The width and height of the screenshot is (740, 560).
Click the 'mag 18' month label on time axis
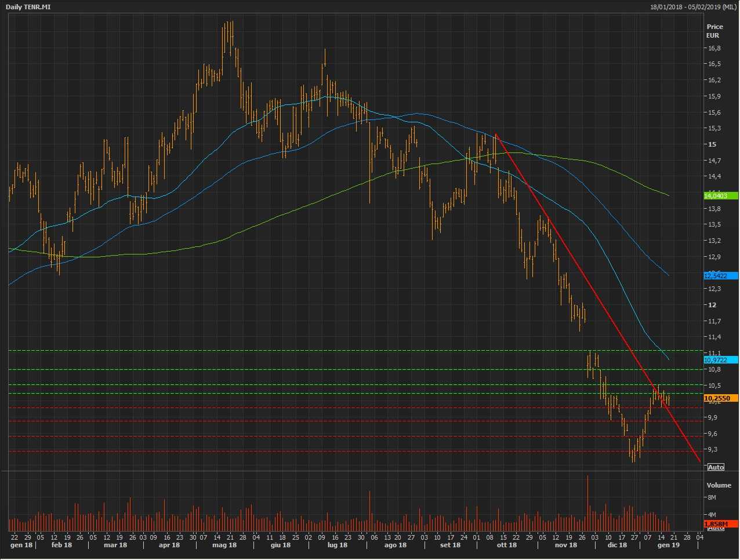tap(224, 545)
